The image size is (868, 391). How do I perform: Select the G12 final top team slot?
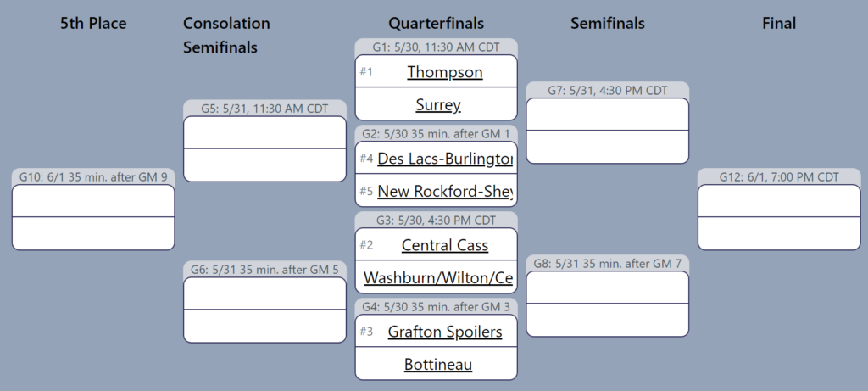(x=779, y=200)
